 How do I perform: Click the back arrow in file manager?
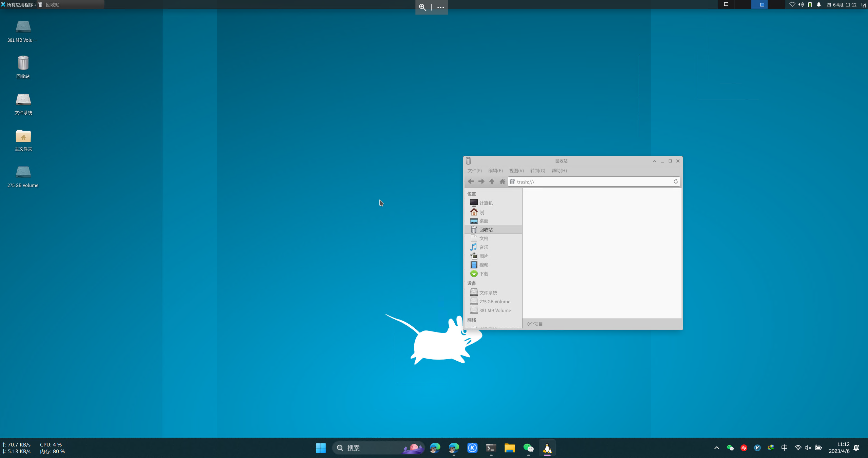471,182
